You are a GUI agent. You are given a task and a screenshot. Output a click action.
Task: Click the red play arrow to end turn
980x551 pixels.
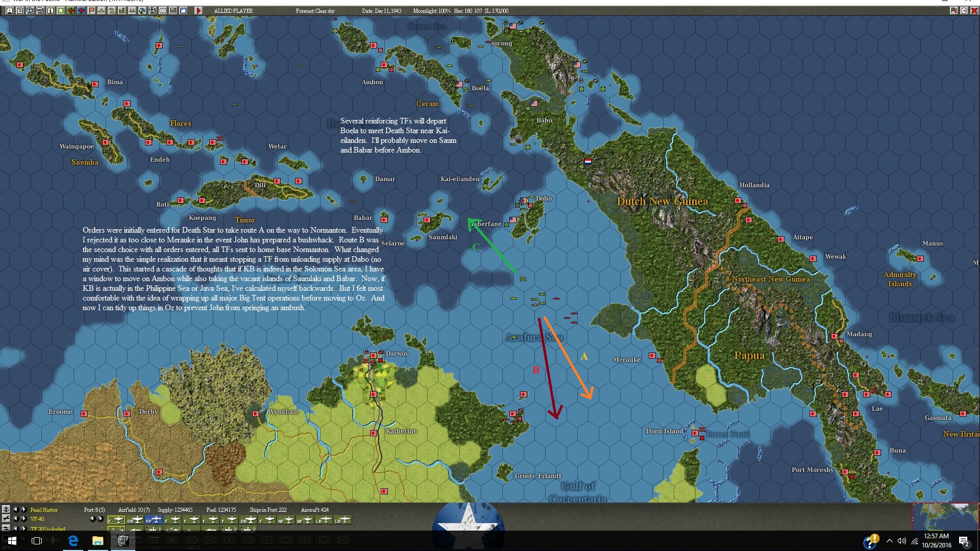tap(199, 11)
